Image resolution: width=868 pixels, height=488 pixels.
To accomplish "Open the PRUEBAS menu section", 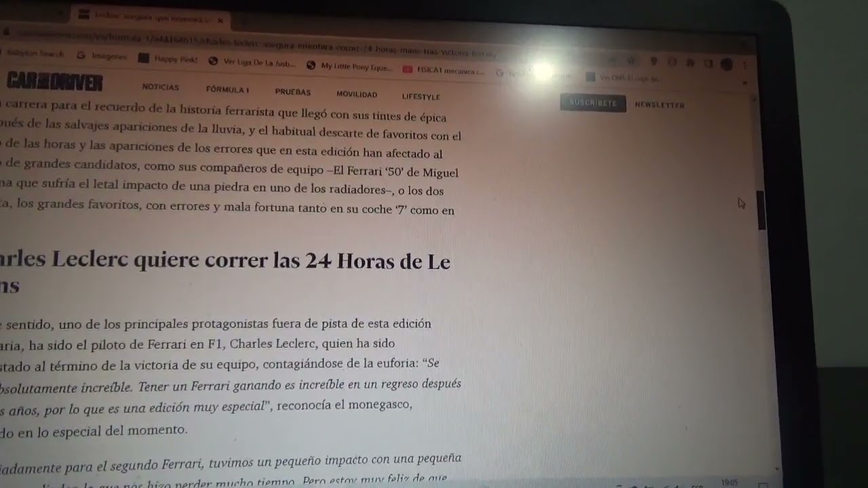I will (x=293, y=92).
